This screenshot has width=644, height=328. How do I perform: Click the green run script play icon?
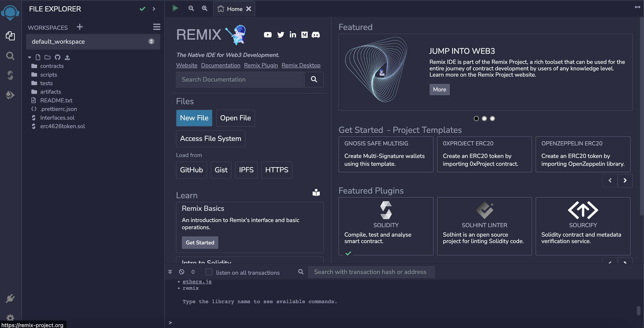[x=175, y=9]
